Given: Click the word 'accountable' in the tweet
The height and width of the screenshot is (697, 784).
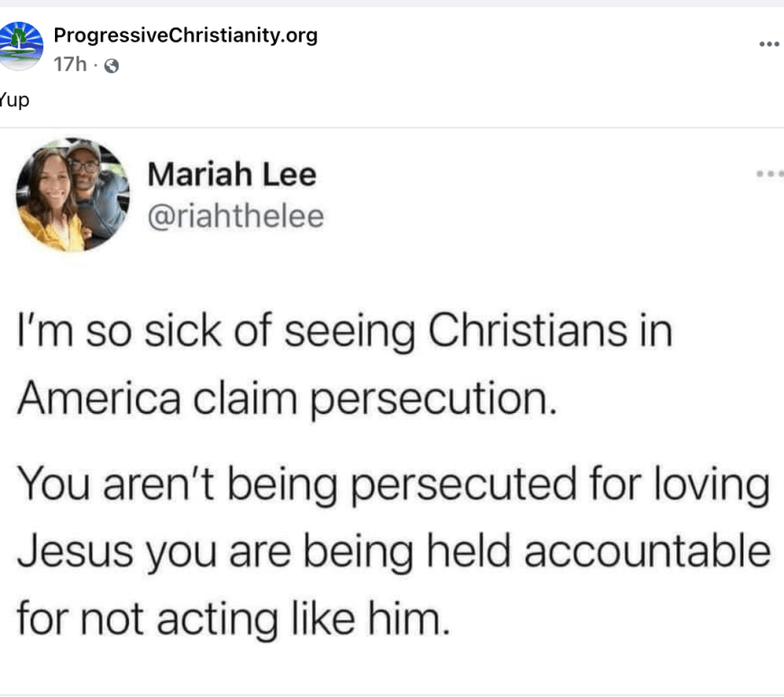Looking at the screenshot, I should 647,551.
